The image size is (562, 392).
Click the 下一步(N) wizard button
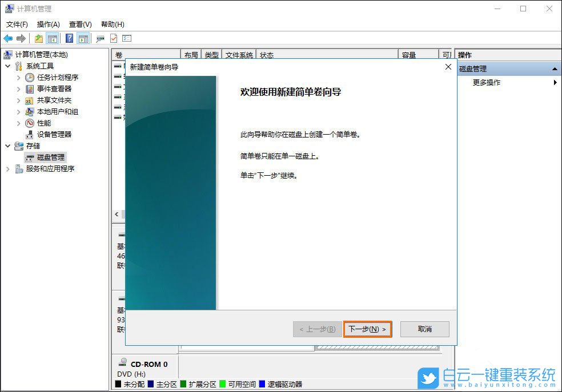click(x=367, y=329)
